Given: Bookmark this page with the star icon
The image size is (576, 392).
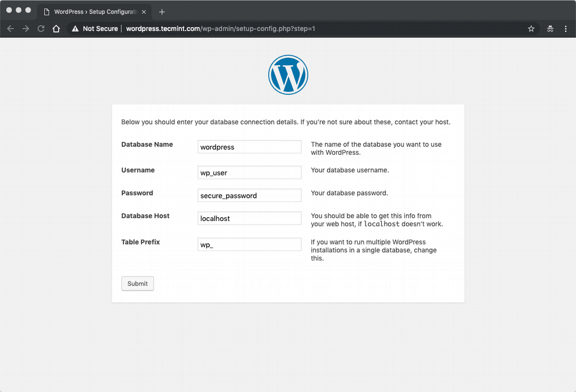Looking at the screenshot, I should click(x=531, y=28).
